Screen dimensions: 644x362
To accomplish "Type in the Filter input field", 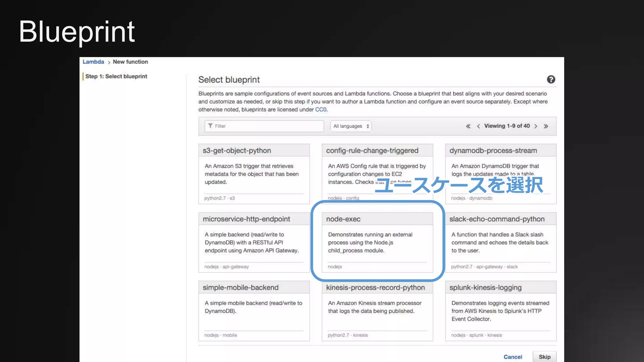I will pos(267,126).
